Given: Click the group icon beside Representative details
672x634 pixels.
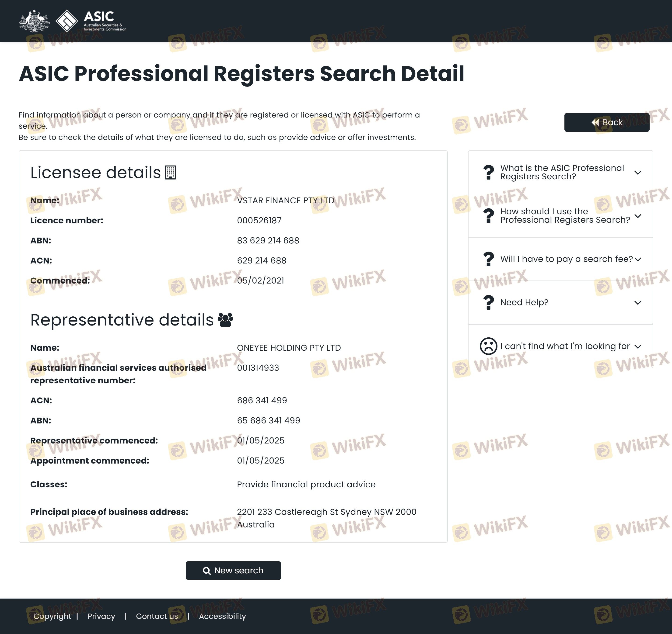Looking at the screenshot, I should 226,320.
